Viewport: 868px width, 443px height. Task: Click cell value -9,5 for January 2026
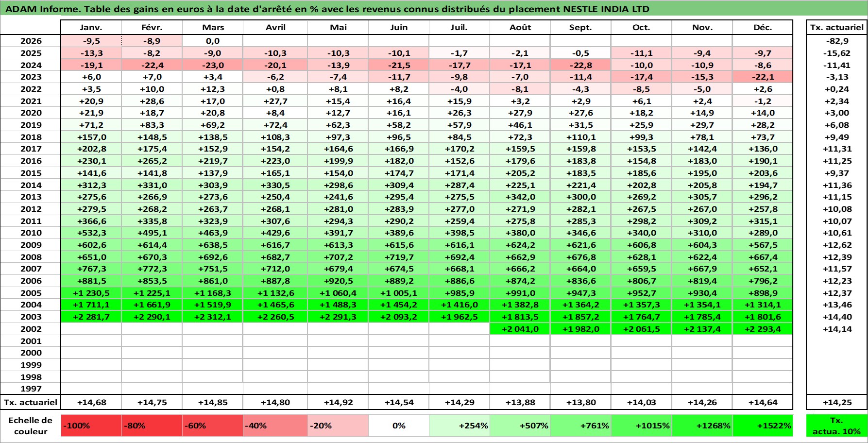click(x=91, y=41)
